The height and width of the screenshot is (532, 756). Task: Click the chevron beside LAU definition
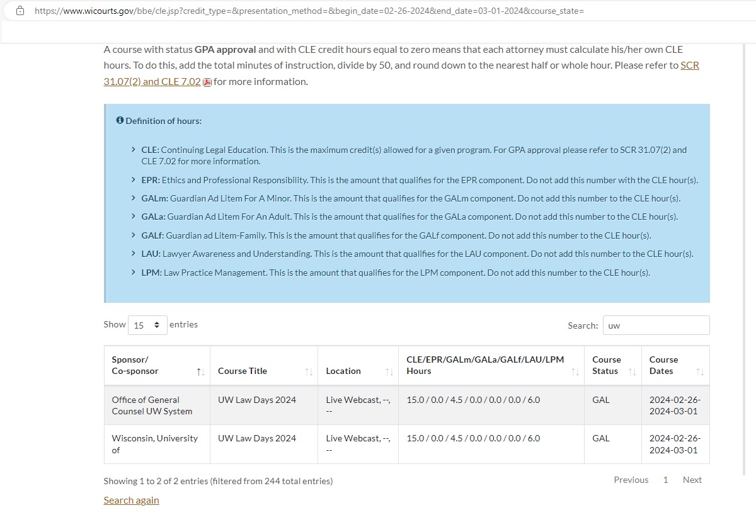[x=133, y=254]
